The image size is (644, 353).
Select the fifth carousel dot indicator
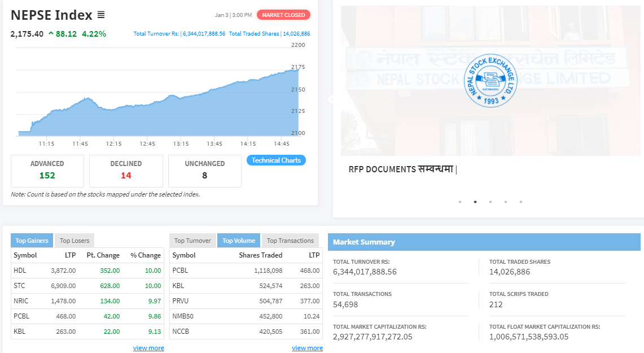coord(521,202)
